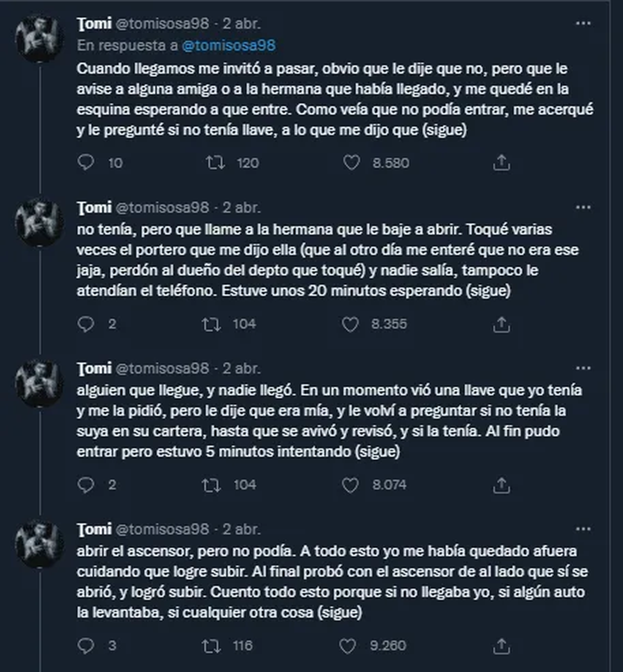This screenshot has height=672, width=623.
Task: Open the '2 abr.' timestamp on third tweet
Action: (241, 368)
